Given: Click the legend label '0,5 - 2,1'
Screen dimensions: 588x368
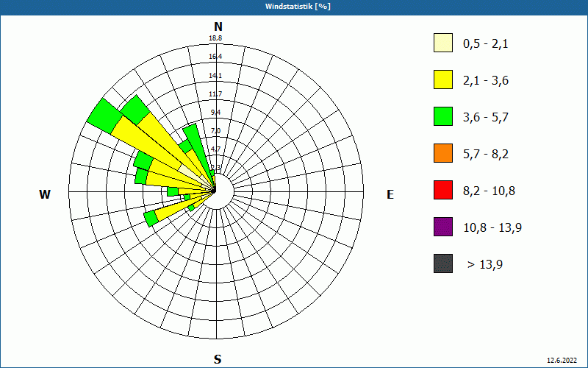Looking at the screenshot, I should 486,44.
